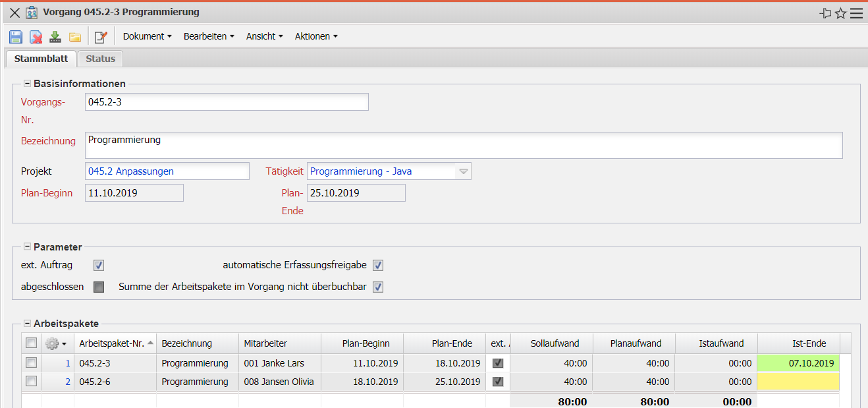Uncheck automatische Erfassungsfreigabe checkbox
Screen dimensions: 868x408
point(378,266)
